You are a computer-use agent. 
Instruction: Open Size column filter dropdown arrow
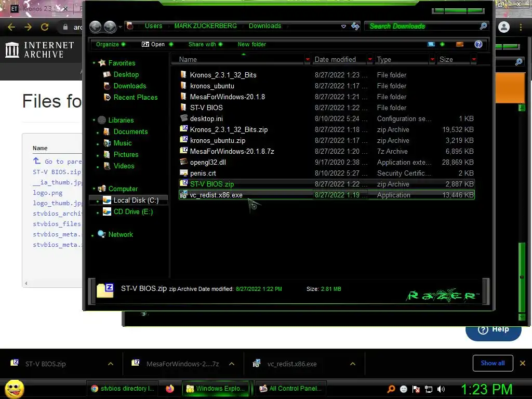474,59
